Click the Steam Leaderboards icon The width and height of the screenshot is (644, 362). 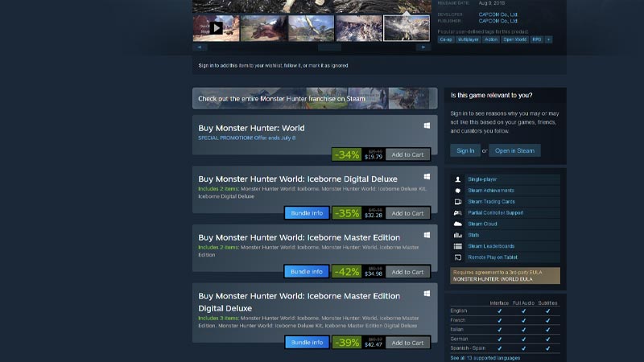[x=457, y=246]
